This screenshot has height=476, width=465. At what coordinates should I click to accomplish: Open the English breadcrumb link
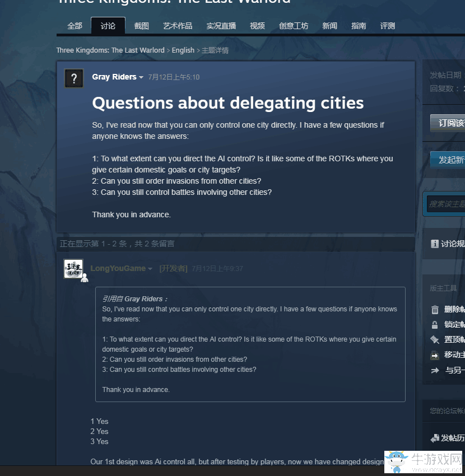tap(183, 50)
